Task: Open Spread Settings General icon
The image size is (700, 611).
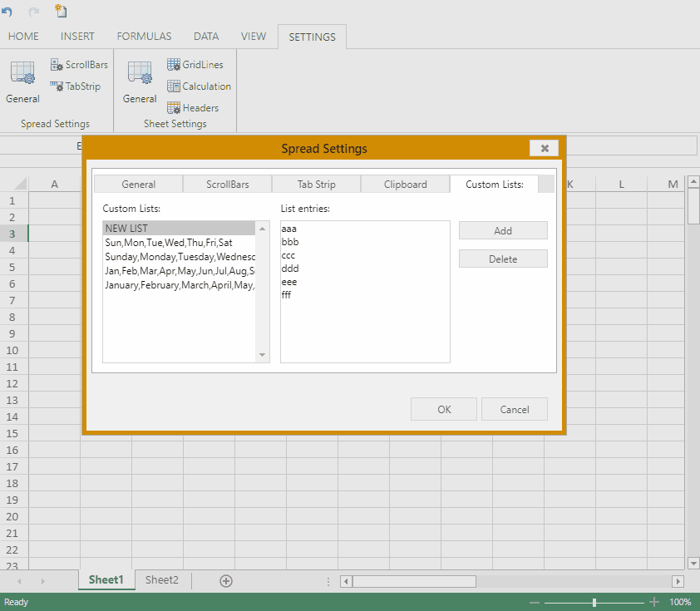Action: click(x=22, y=73)
